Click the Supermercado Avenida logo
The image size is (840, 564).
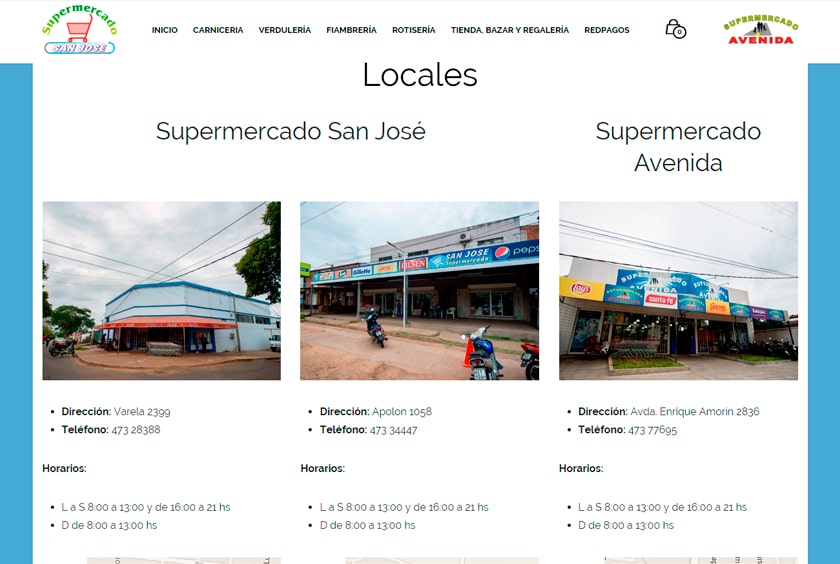pyautogui.click(x=761, y=31)
